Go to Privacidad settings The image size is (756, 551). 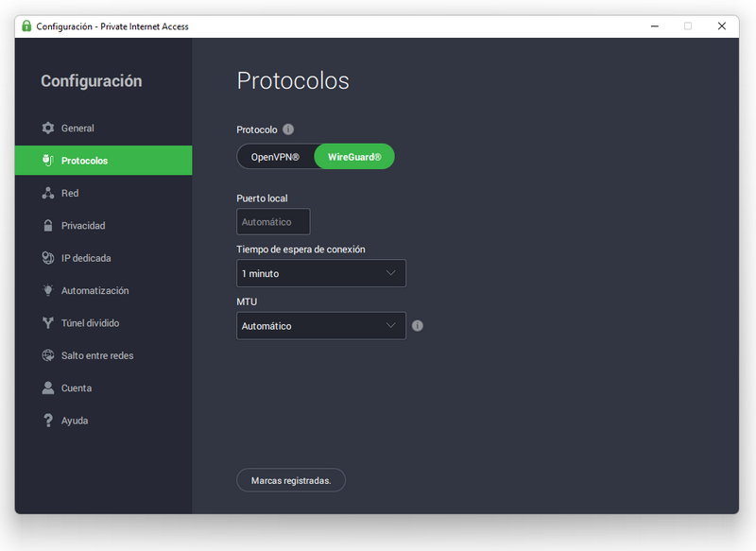[x=103, y=225]
